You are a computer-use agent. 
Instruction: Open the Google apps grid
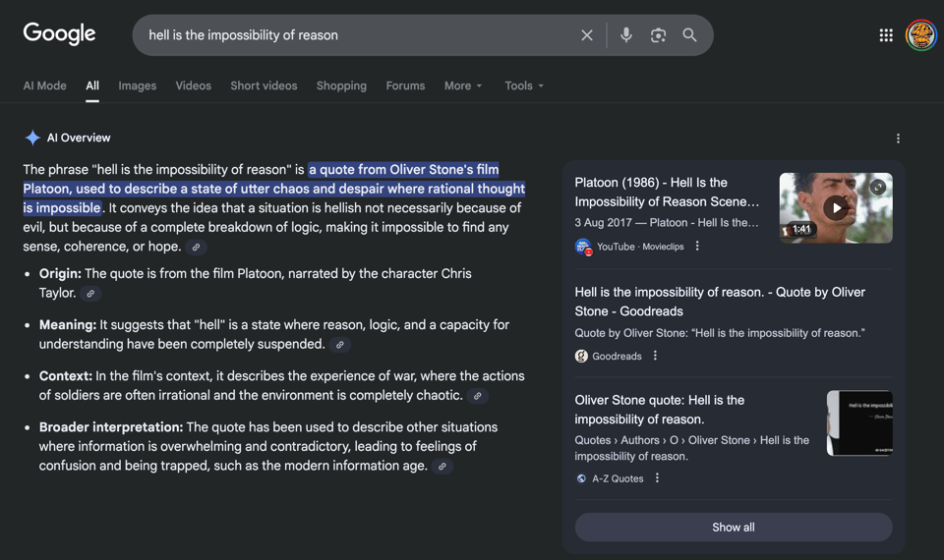[x=886, y=35]
